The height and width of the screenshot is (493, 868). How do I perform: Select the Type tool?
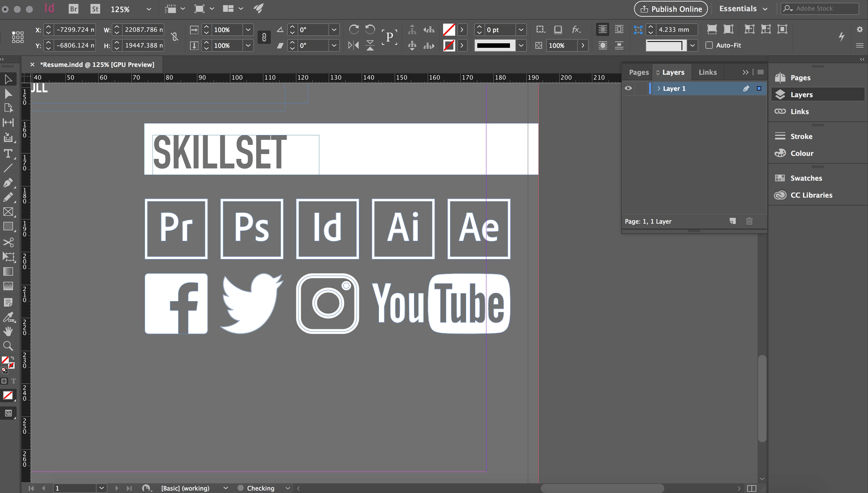coord(8,154)
